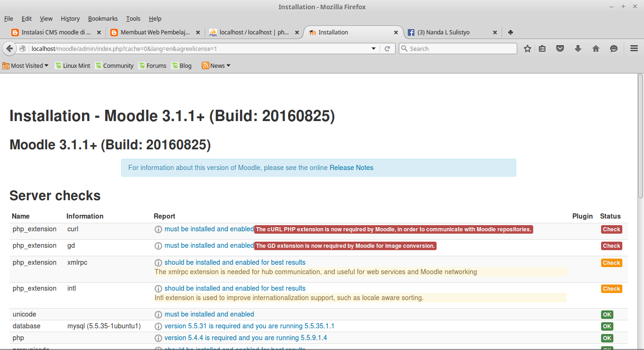
Task: Click the orange Check status for intl
Action: click(x=611, y=289)
